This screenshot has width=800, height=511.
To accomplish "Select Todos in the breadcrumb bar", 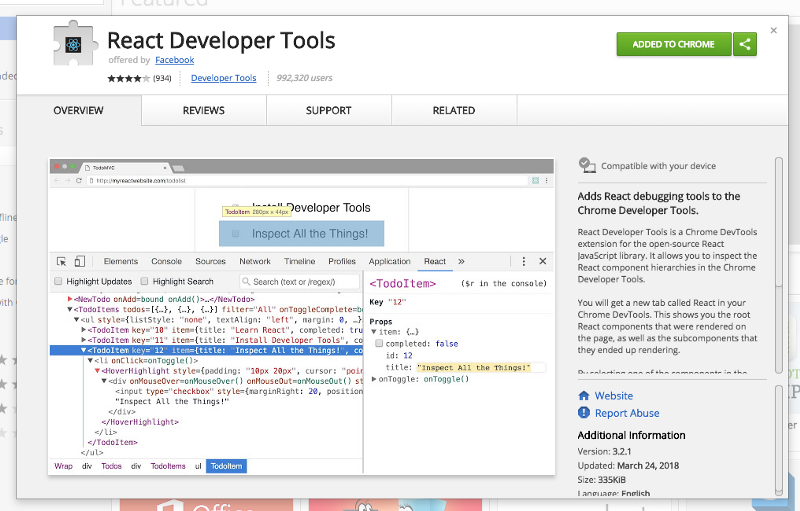I will (x=111, y=466).
